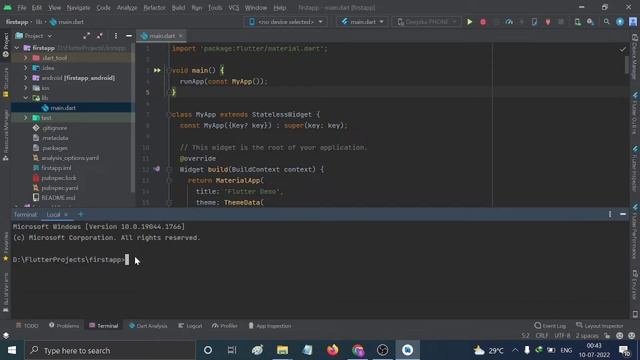Viewport: 640px width, 360px height.
Task: Toggle code folding at the build method line
Action: 169,169
